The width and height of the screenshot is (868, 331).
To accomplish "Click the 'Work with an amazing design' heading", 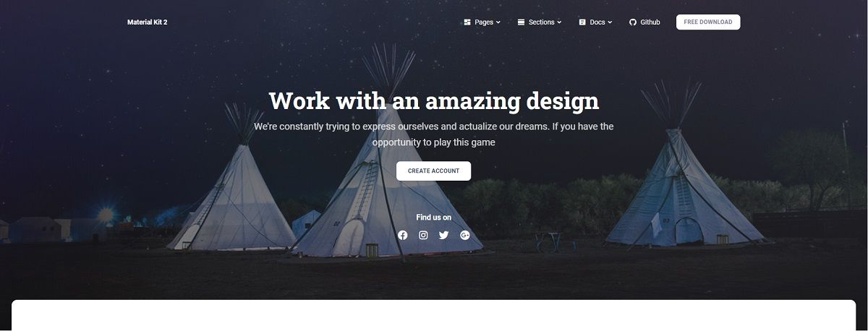I will click(x=434, y=100).
